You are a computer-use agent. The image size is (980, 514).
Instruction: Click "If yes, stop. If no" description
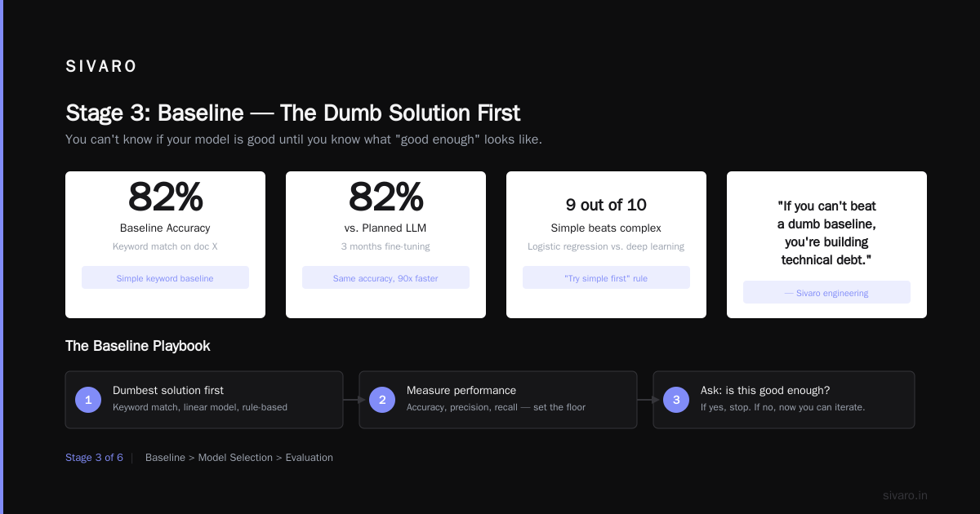pos(782,407)
